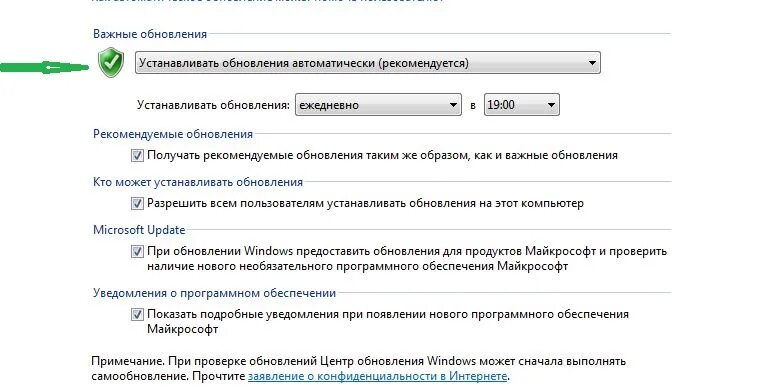Click the 'Примечание' note paragraph text
Image resolution: width=765 pixels, height=391 pixels.
coord(358,369)
